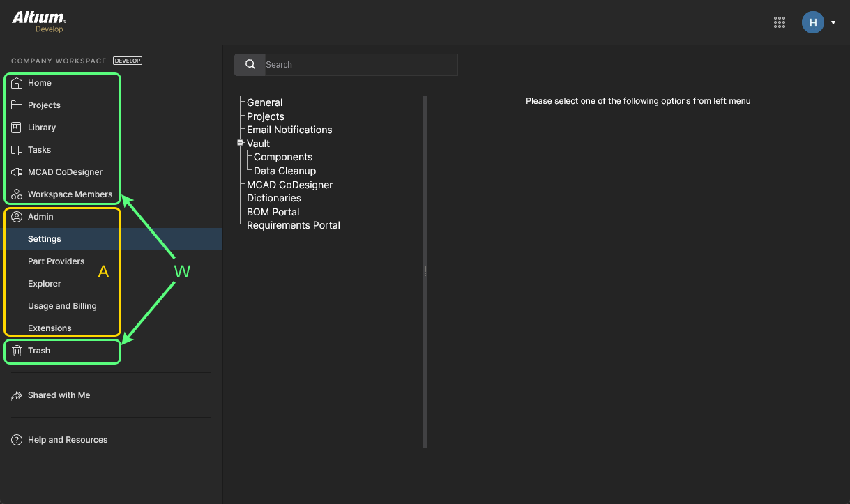
Task: Click the Tasks board icon
Action: coord(17,150)
